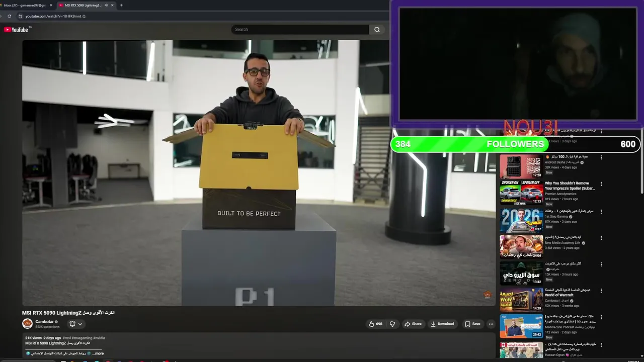The image size is (644, 362).
Task: Open the 17:28 Android Basha thumbnail
Action: pyautogui.click(x=521, y=167)
